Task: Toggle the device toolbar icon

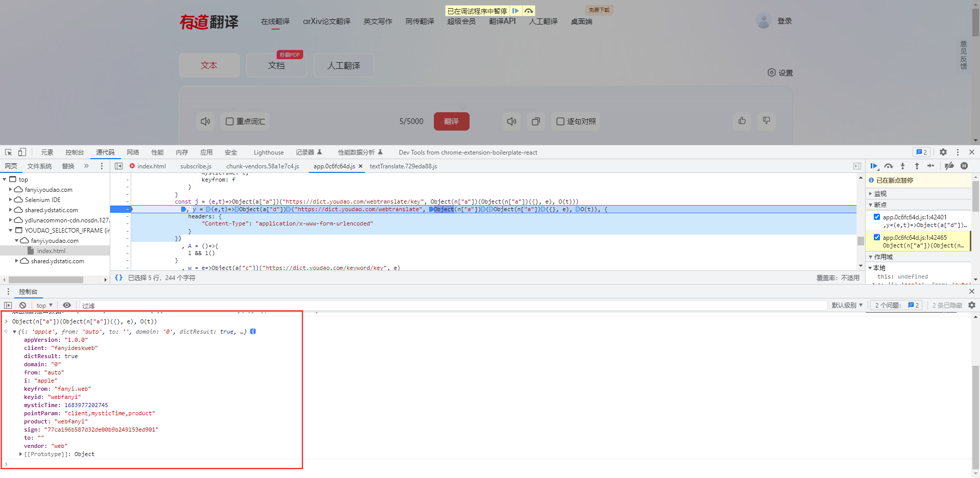Action: (22, 152)
